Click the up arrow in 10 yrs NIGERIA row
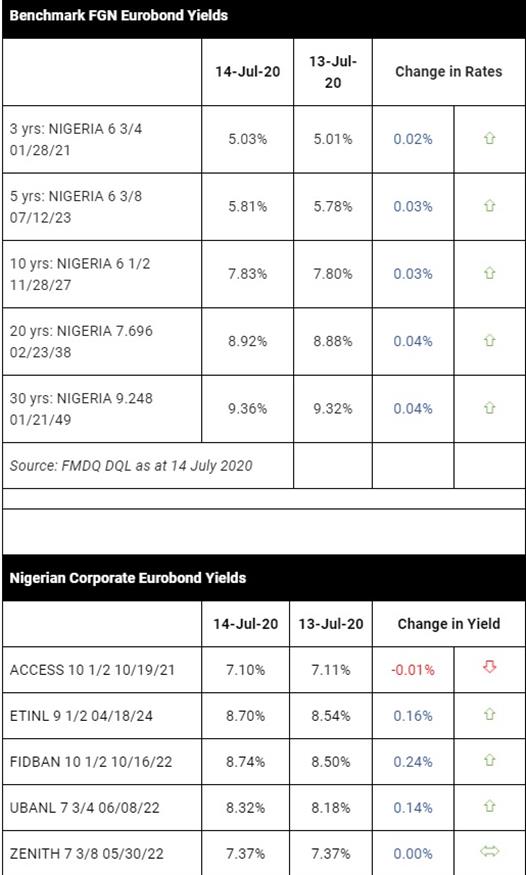Image resolution: width=526 pixels, height=875 pixels. coord(489,273)
